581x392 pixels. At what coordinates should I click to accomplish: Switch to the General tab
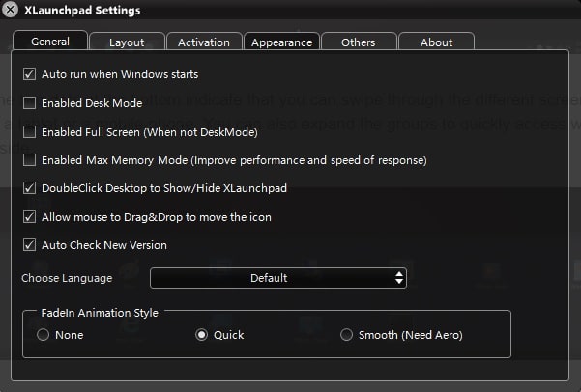tap(50, 41)
